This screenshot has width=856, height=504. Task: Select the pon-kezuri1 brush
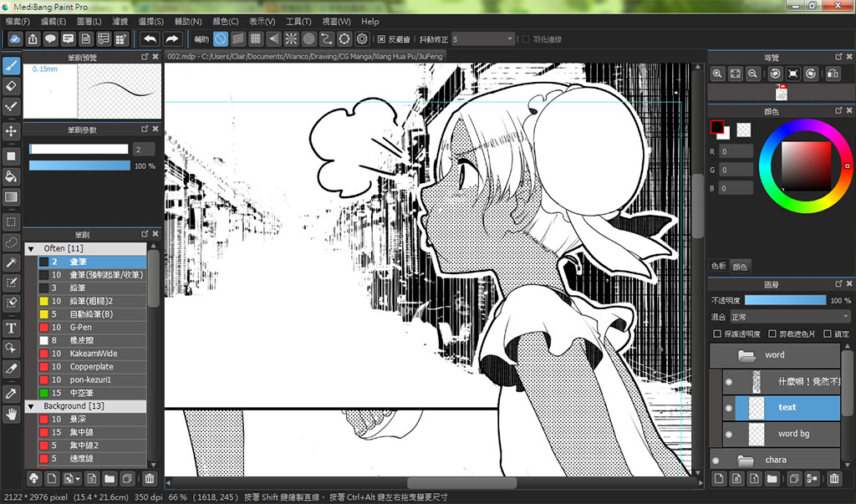[x=92, y=379]
